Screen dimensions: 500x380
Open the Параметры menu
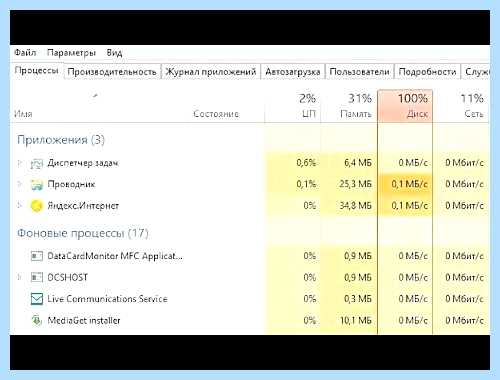coord(71,53)
